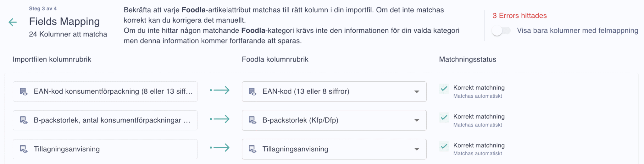Click the Fields Mapping title

[x=64, y=21]
